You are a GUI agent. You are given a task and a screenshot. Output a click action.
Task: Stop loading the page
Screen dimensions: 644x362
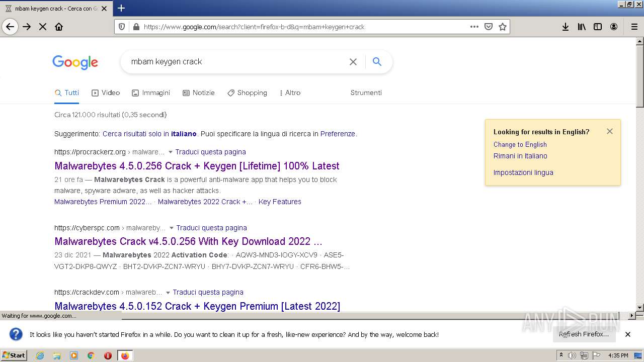(43, 27)
